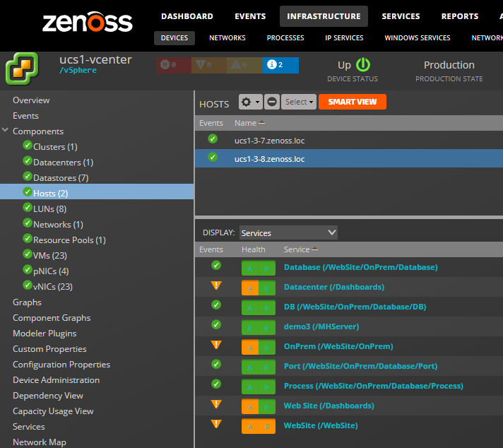Click the /vSphere device class link
Image resolution: width=503 pixels, height=448 pixels.
tap(78, 70)
